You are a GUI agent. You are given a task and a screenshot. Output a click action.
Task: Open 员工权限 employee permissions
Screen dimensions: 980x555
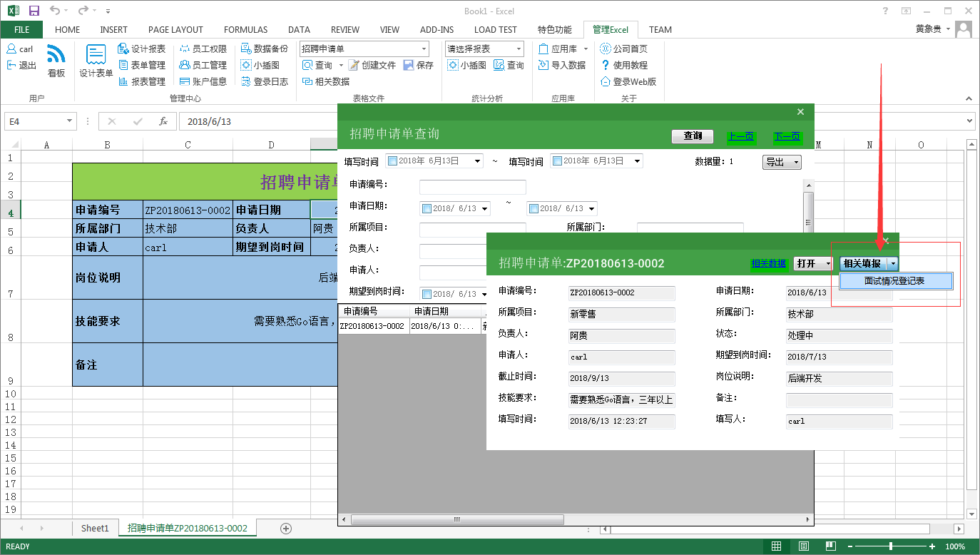203,49
